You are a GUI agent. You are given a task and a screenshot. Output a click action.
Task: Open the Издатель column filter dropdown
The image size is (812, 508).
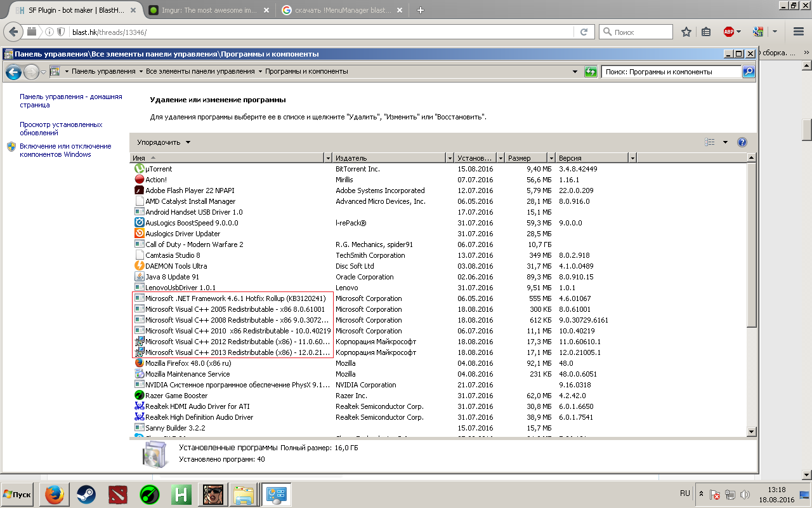[450, 158]
